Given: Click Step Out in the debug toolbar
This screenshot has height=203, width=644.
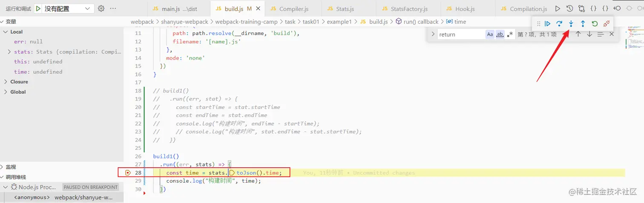Looking at the screenshot, I should point(583,24).
